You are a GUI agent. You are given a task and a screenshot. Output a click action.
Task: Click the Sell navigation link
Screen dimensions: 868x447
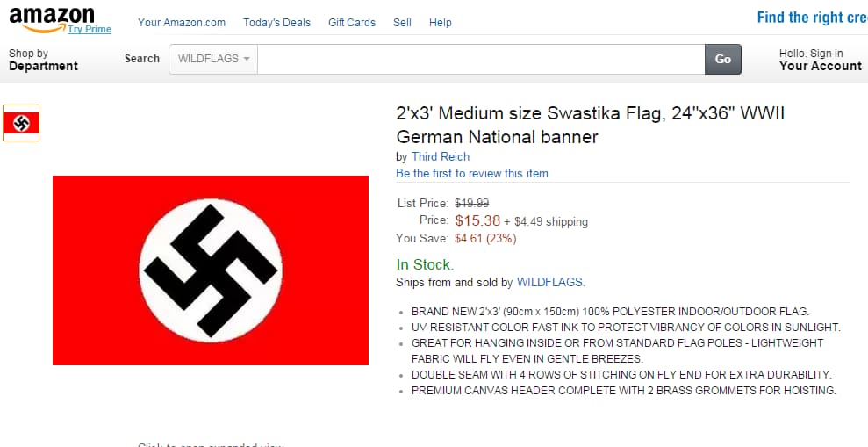(x=402, y=23)
